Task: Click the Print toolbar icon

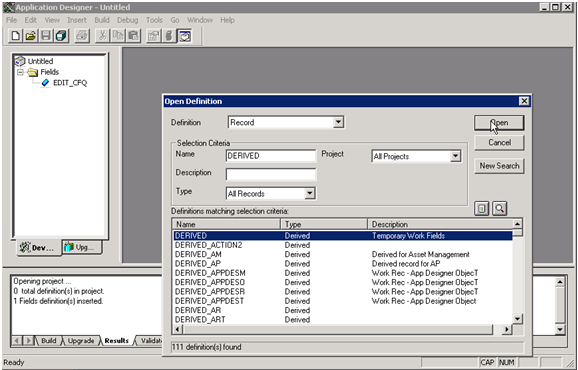Action: click(x=82, y=36)
